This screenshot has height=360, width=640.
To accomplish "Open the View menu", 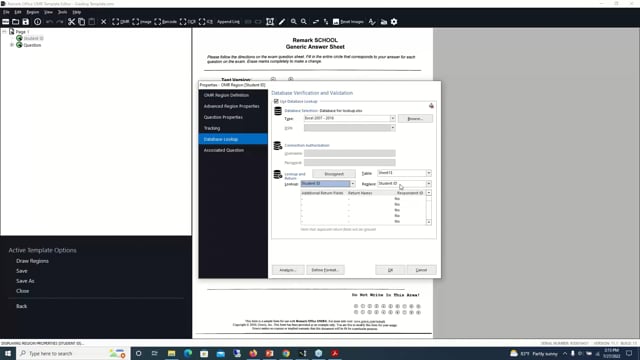I will tap(48, 12).
